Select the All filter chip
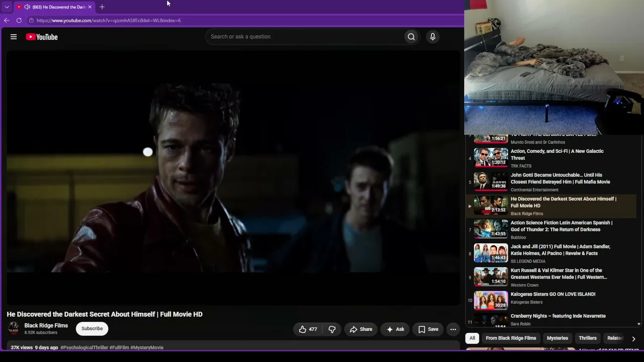The height and width of the screenshot is (362, 644). click(472, 338)
